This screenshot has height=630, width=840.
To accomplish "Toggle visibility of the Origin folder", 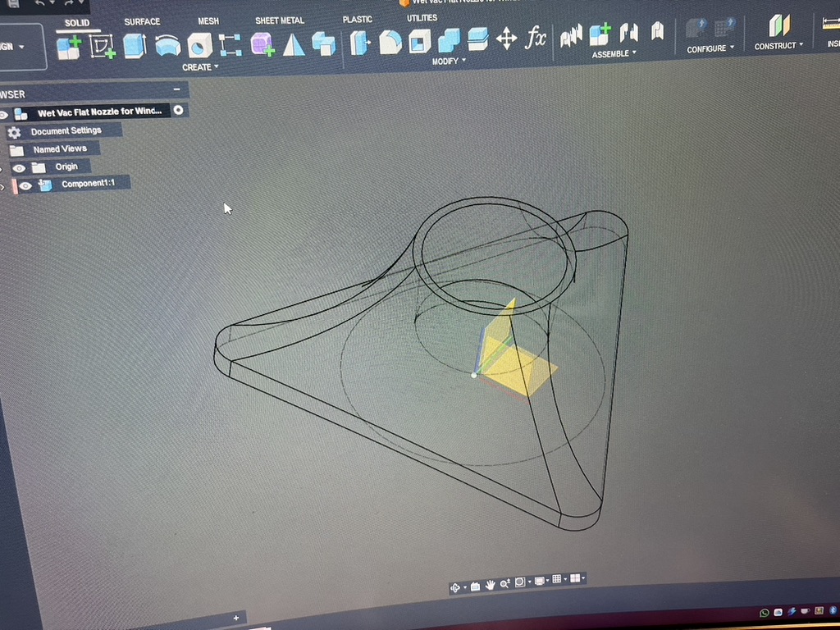I will [19, 168].
